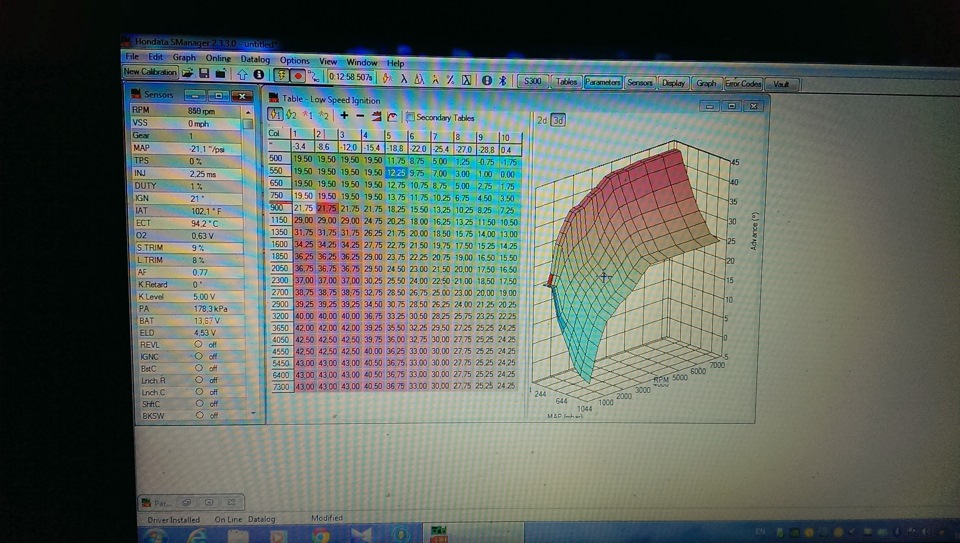Click the Sensors panel scrollbar thumb
Image resolution: width=960 pixels, height=543 pixels.
tap(248, 123)
